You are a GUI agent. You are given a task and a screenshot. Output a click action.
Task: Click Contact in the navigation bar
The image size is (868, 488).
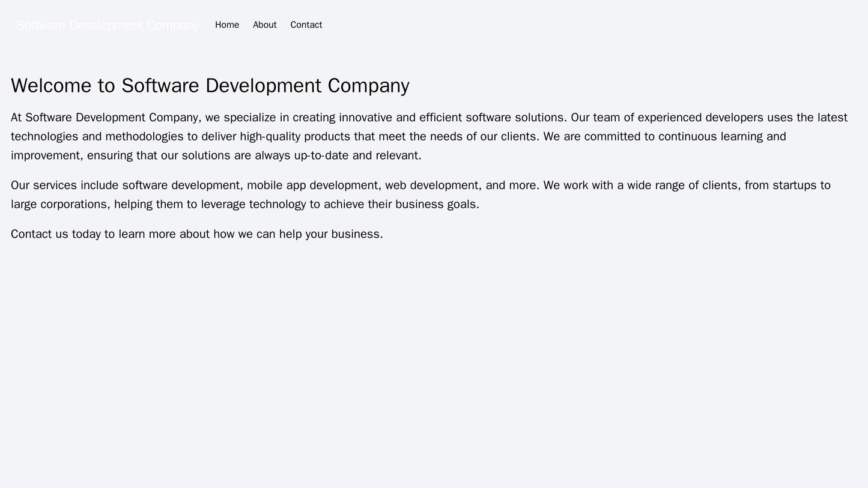(305, 25)
